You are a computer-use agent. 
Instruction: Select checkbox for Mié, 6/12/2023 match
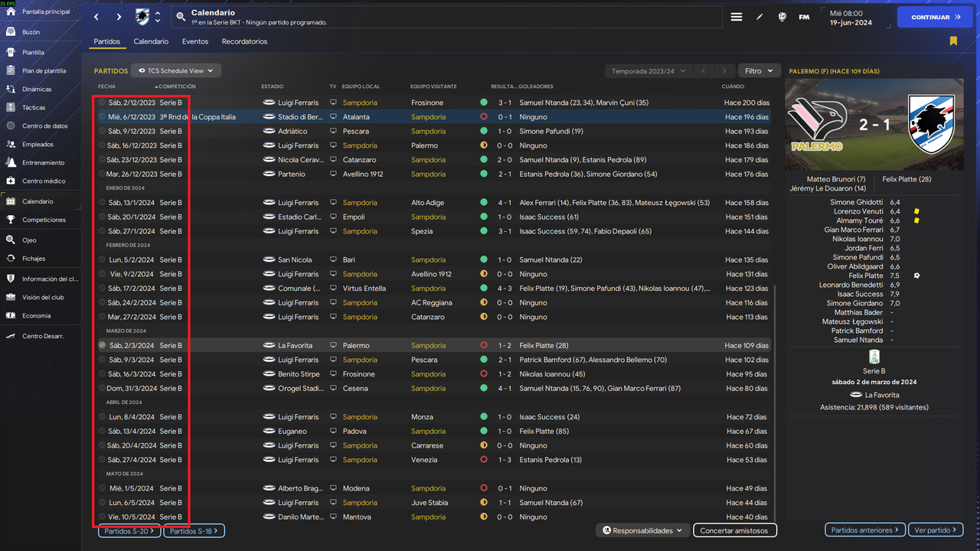(102, 117)
